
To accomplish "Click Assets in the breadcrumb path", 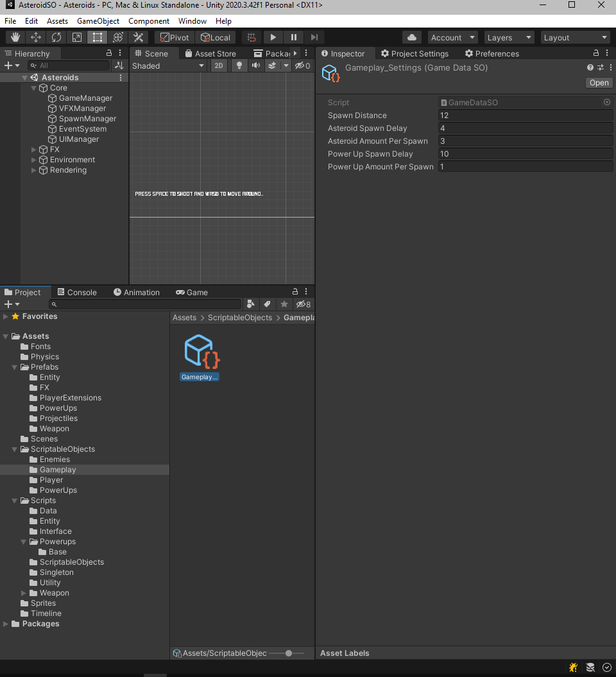I will pos(184,318).
